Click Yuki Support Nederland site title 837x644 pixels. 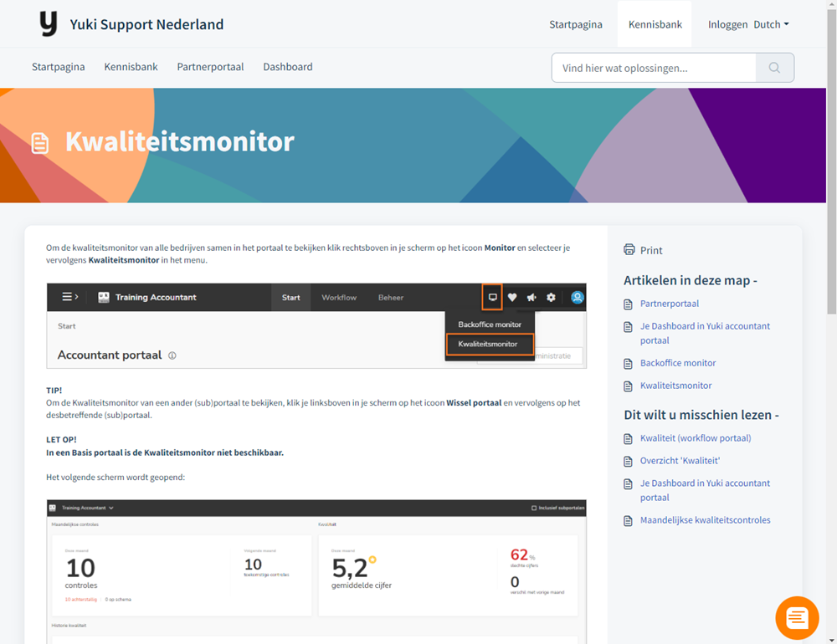click(x=146, y=24)
